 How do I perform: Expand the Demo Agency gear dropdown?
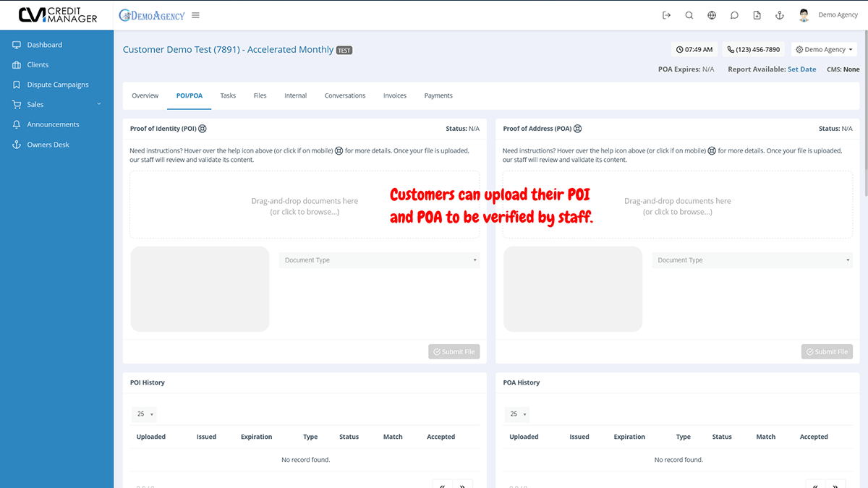[824, 50]
